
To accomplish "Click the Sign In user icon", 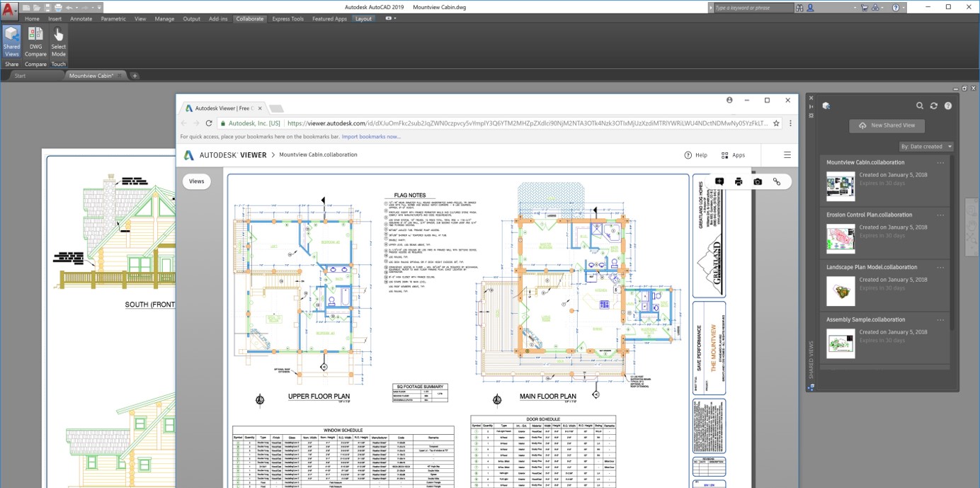I will pyautogui.click(x=811, y=8).
